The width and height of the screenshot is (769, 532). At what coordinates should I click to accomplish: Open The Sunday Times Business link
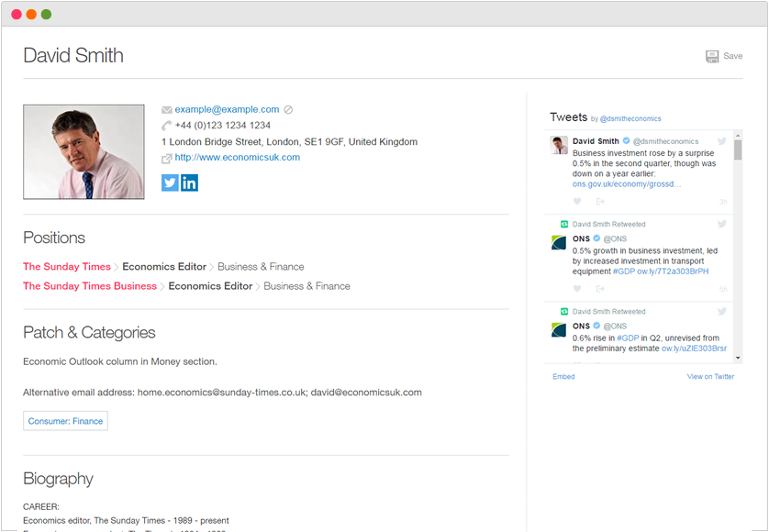click(x=90, y=286)
